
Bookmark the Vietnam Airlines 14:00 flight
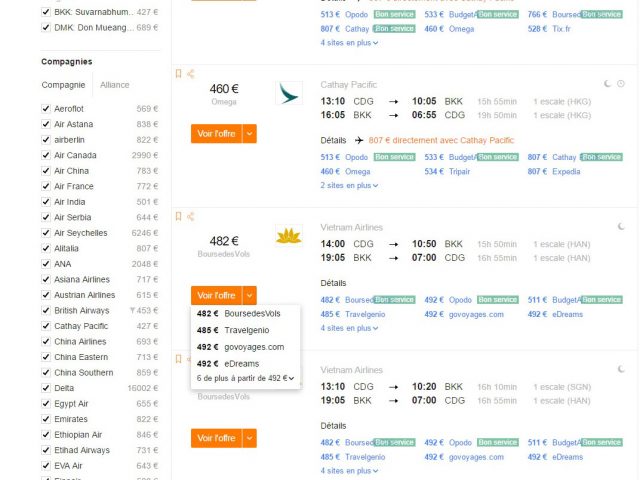point(179,215)
